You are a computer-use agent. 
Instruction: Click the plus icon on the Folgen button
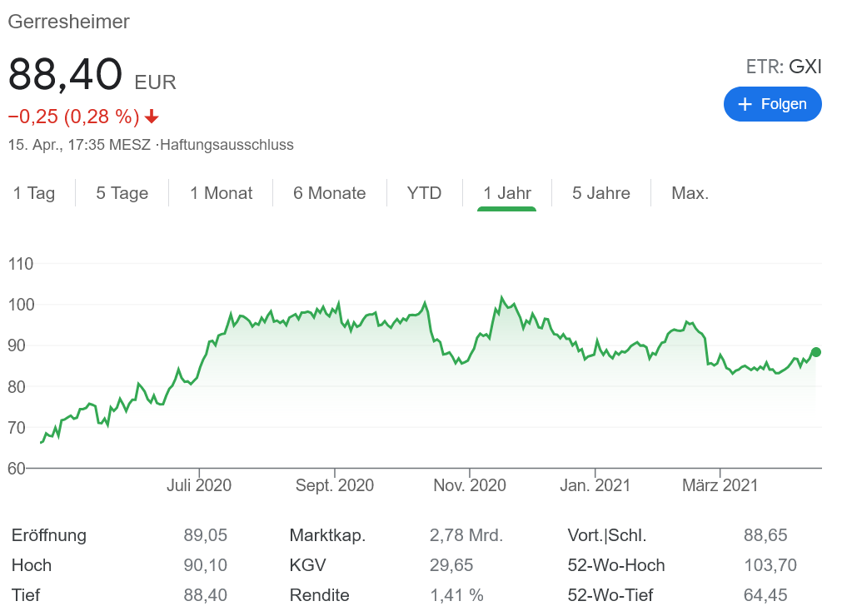[745, 104]
